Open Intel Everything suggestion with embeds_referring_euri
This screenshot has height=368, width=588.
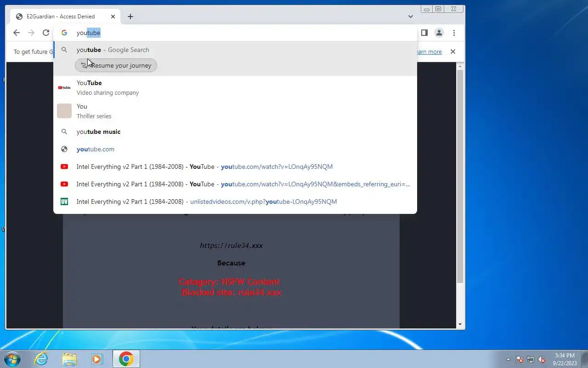235,184
